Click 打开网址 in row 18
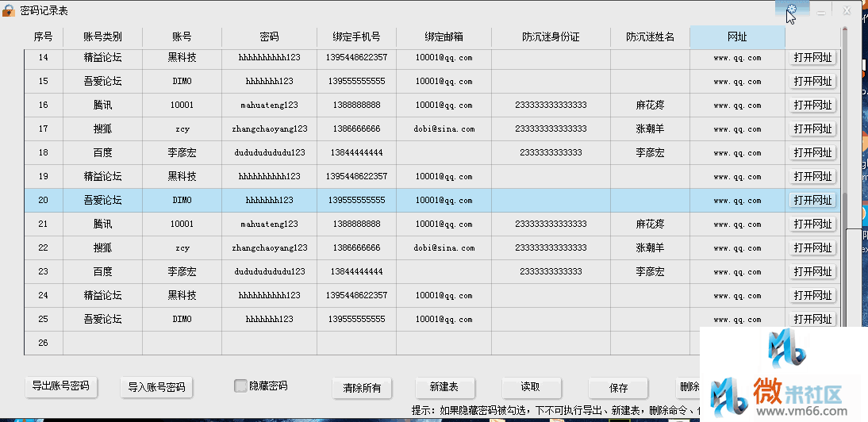 pyautogui.click(x=812, y=152)
